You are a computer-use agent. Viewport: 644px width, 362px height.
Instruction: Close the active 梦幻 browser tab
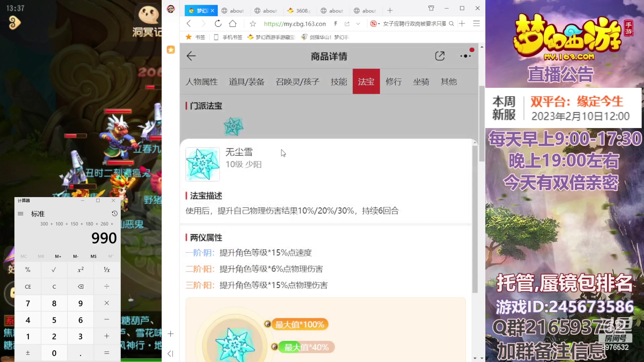[212, 11]
